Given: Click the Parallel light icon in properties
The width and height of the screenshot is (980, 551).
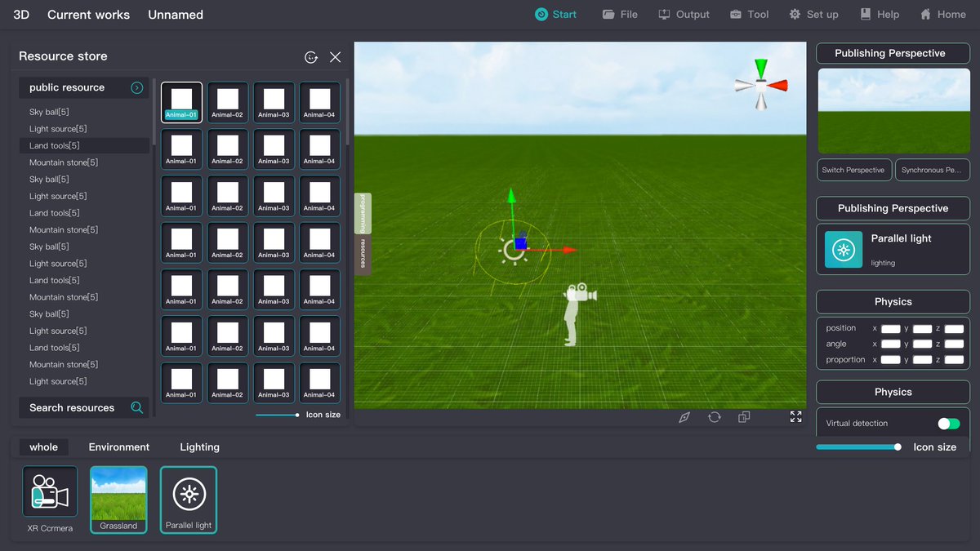Looking at the screenshot, I should click(x=844, y=250).
